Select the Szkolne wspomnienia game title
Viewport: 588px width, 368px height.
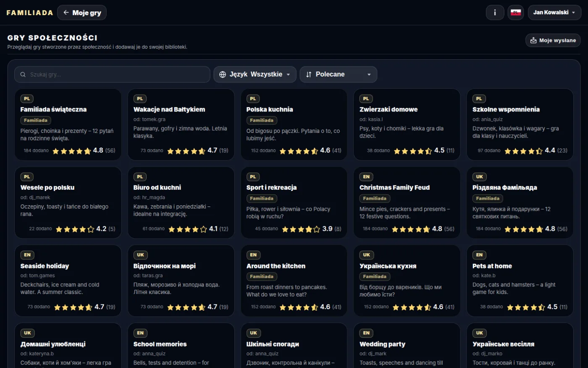[x=506, y=109]
